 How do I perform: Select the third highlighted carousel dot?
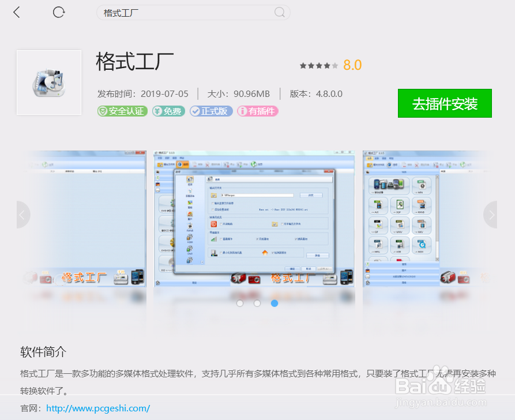[275, 303]
